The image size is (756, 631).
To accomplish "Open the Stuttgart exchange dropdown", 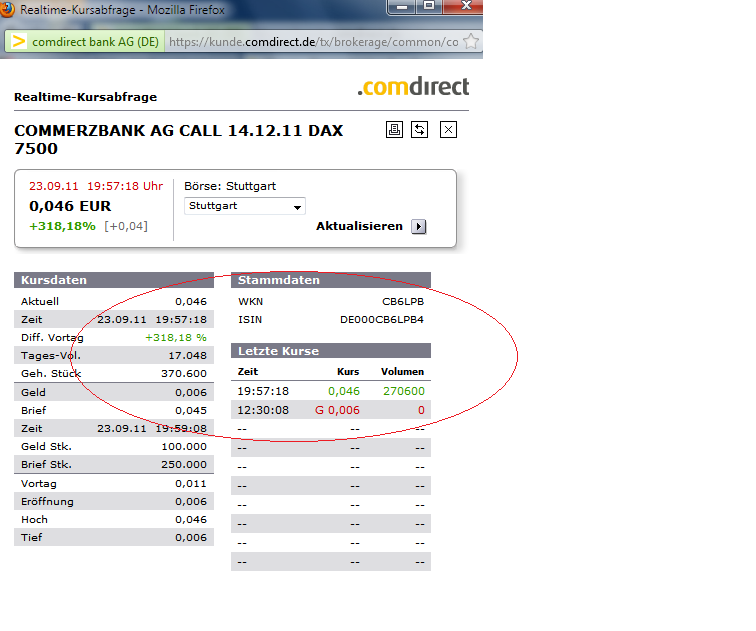I will pyautogui.click(x=245, y=206).
